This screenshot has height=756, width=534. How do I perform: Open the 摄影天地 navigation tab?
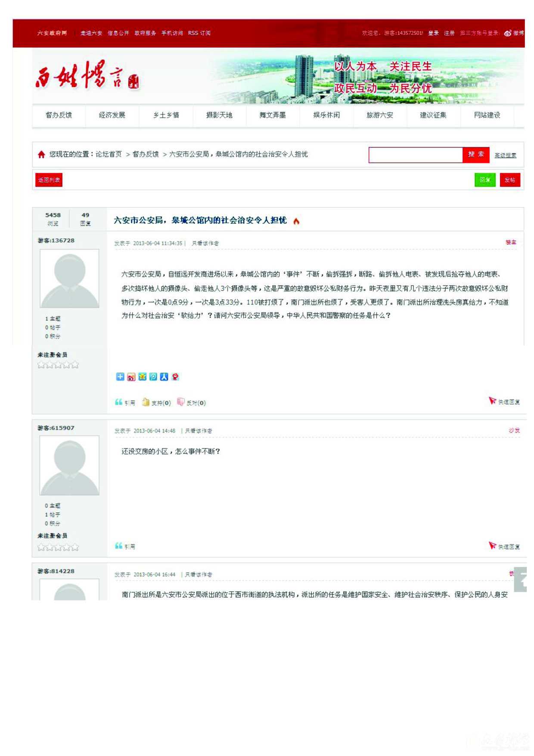point(219,115)
